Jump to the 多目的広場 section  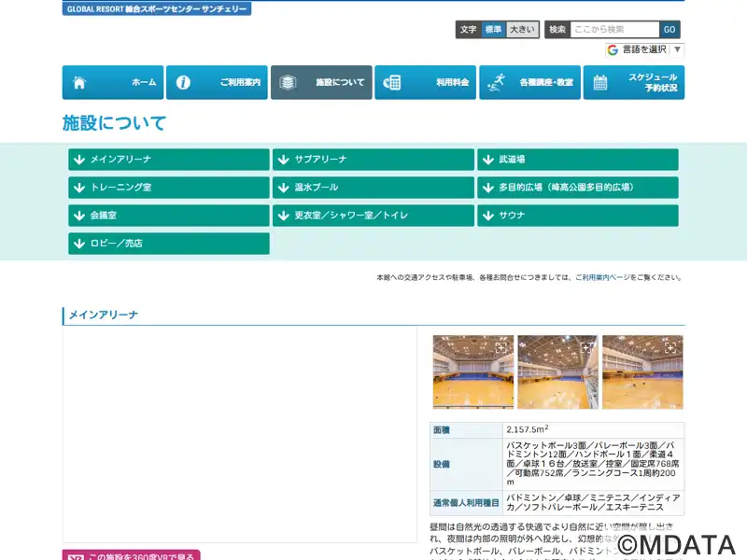pos(578,188)
